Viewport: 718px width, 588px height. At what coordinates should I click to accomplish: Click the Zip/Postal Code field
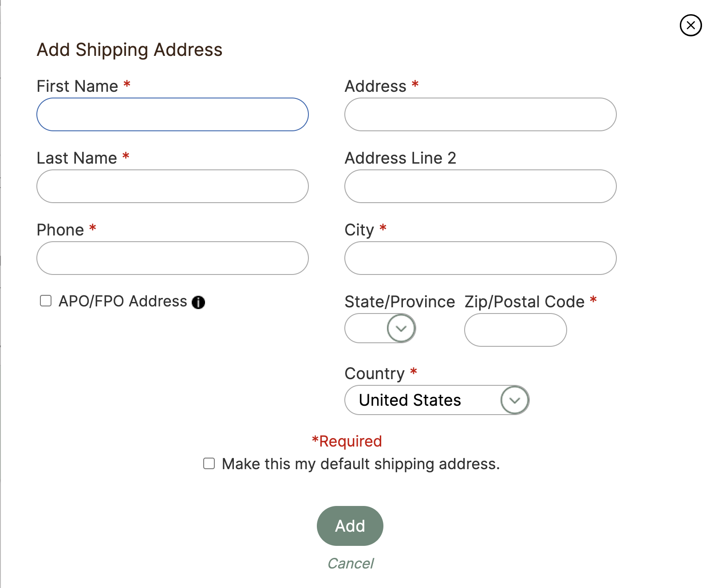(x=516, y=330)
